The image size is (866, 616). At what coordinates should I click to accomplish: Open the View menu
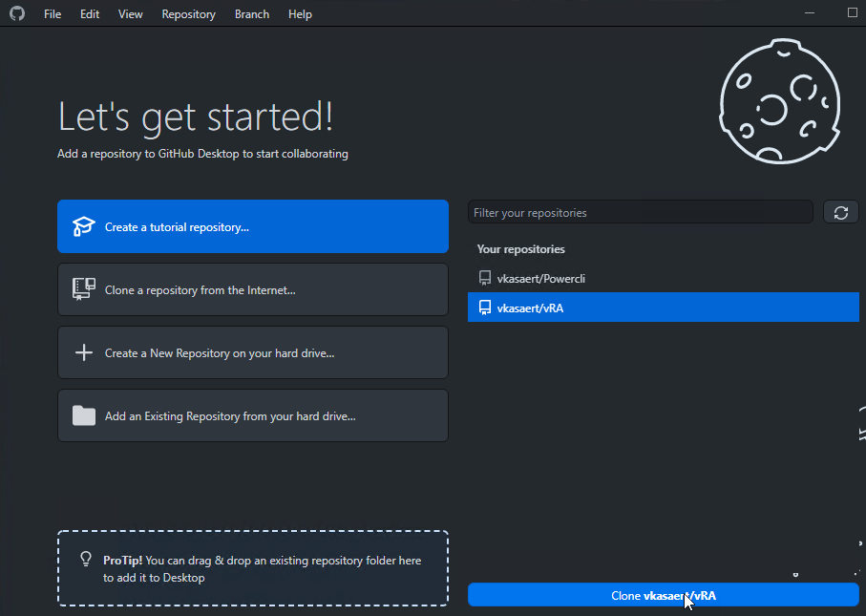[x=130, y=14]
